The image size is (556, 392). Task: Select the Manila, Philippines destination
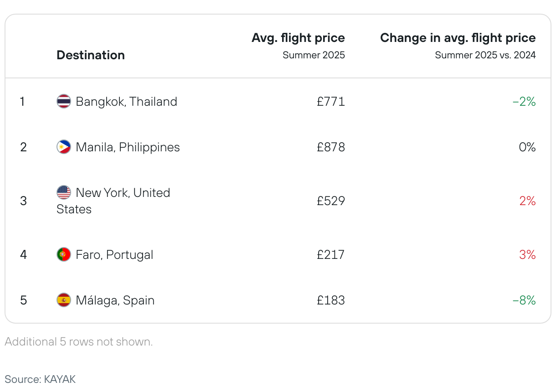pos(128,147)
